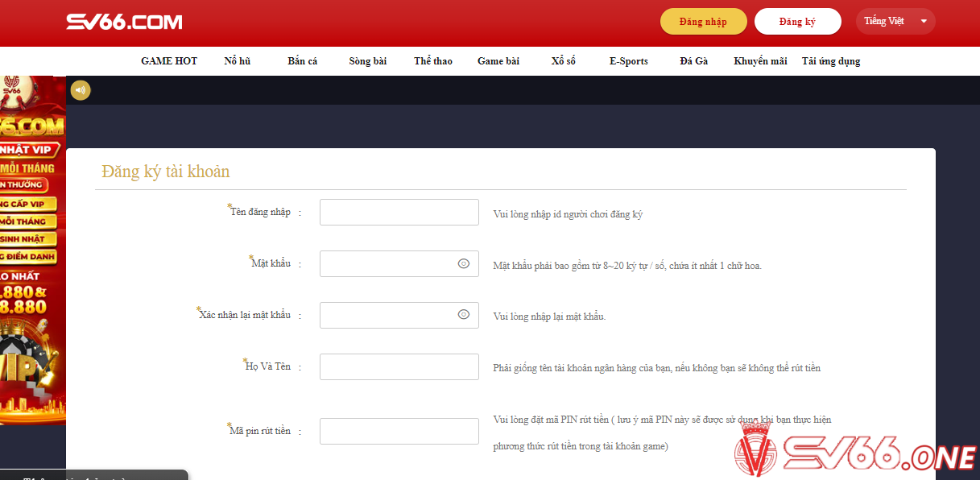Viewport: 980px width, 480px height.
Task: Click the SV66.COM logo in header
Action: pos(124,22)
